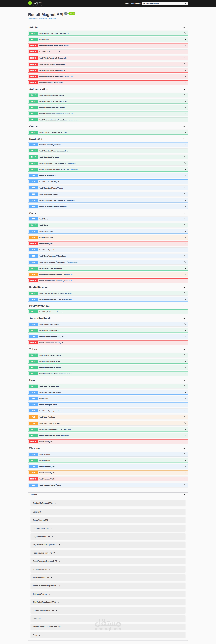216x644 pixels.
Task: Collapse the Download section using its chevron
Action: tap(184, 139)
